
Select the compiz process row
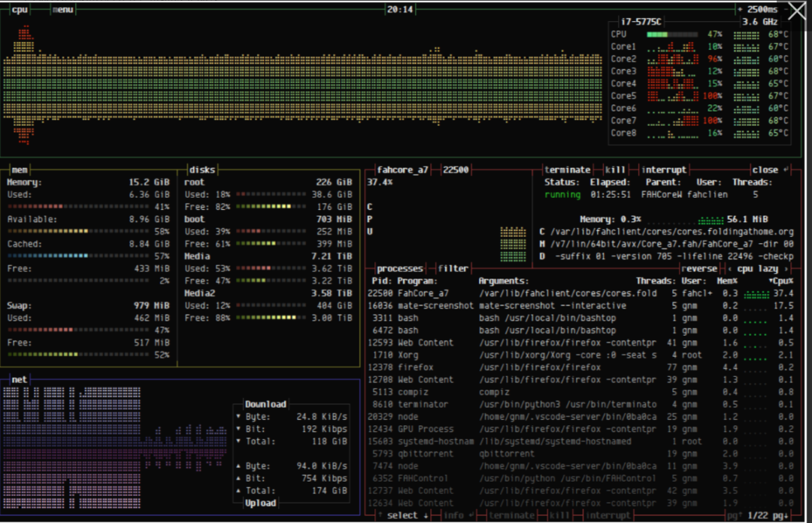coord(580,392)
